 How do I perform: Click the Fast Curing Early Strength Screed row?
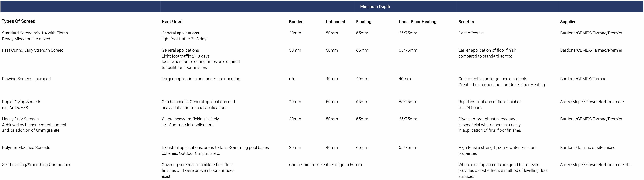point(33,50)
